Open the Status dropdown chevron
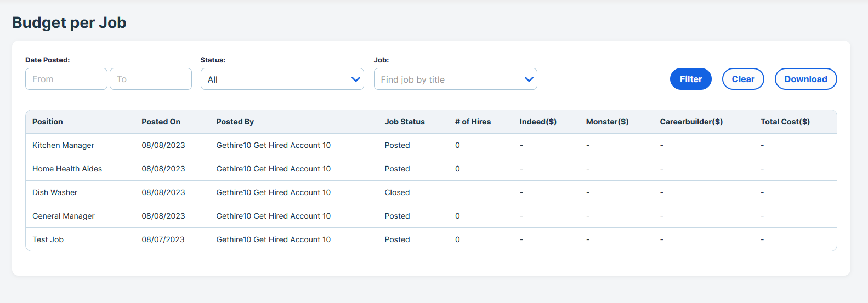 pyautogui.click(x=356, y=79)
